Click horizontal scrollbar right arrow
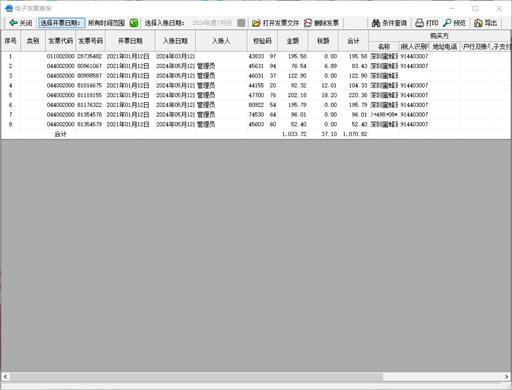 [x=506, y=376]
